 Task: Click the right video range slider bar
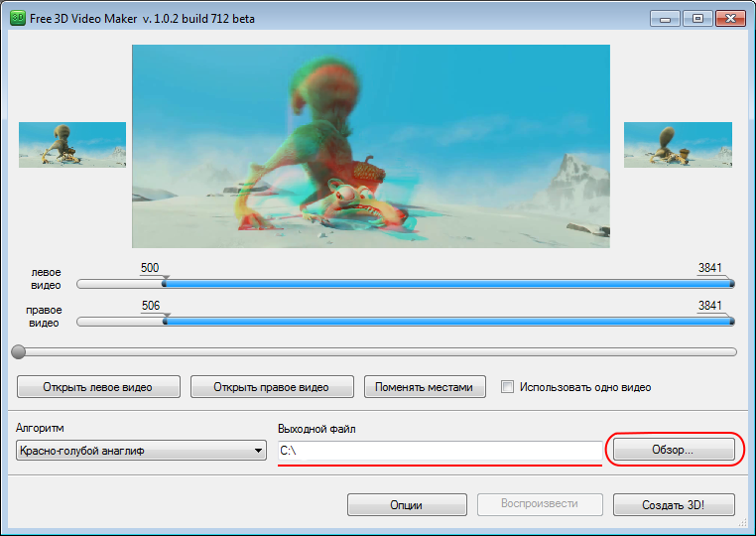point(406,322)
